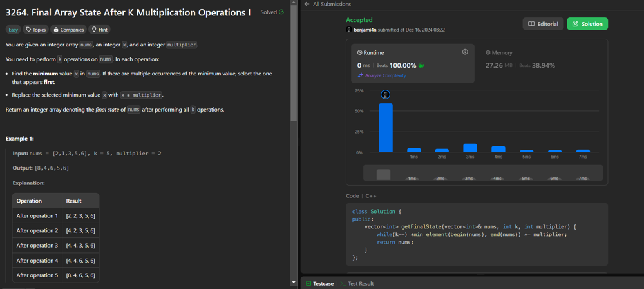
Task: Click the runtime info circle icon
Action: pos(465,52)
